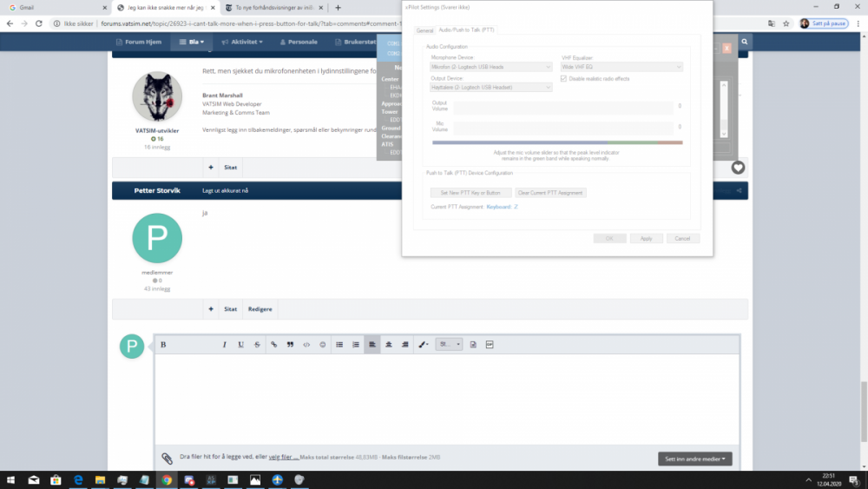Image resolution: width=868 pixels, height=489 pixels.
Task: Click Set New PTT Key or Button
Action: click(470, 193)
